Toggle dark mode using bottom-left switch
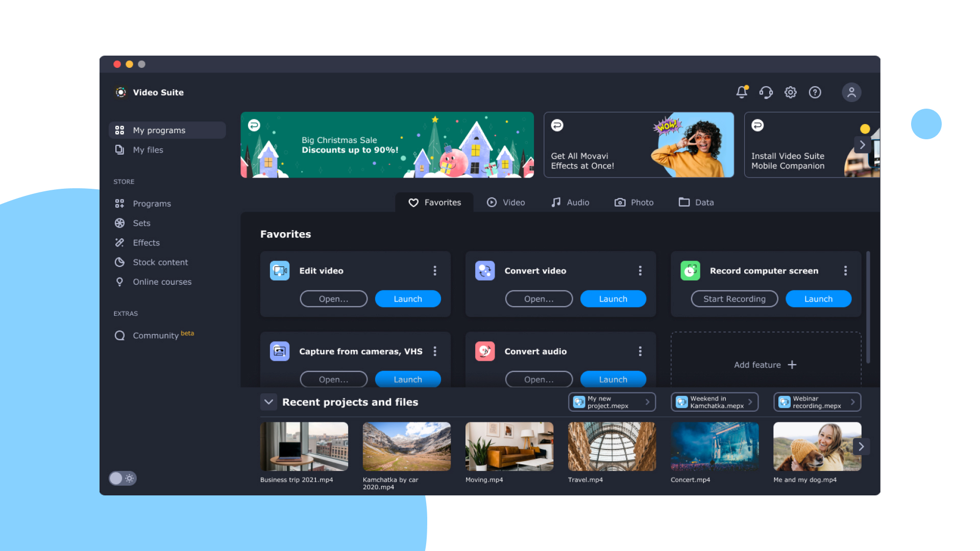The image size is (980, 551). 123,479
